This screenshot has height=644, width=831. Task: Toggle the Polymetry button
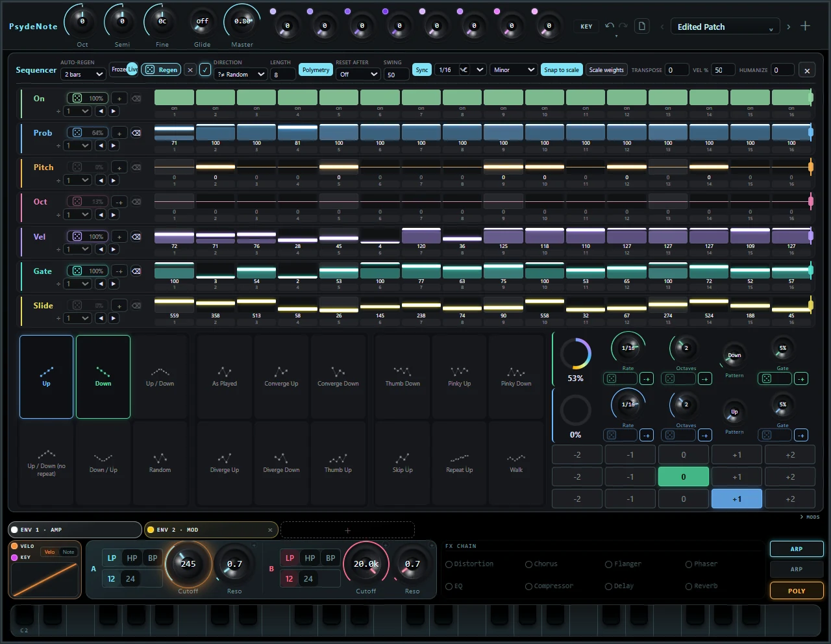pos(316,70)
